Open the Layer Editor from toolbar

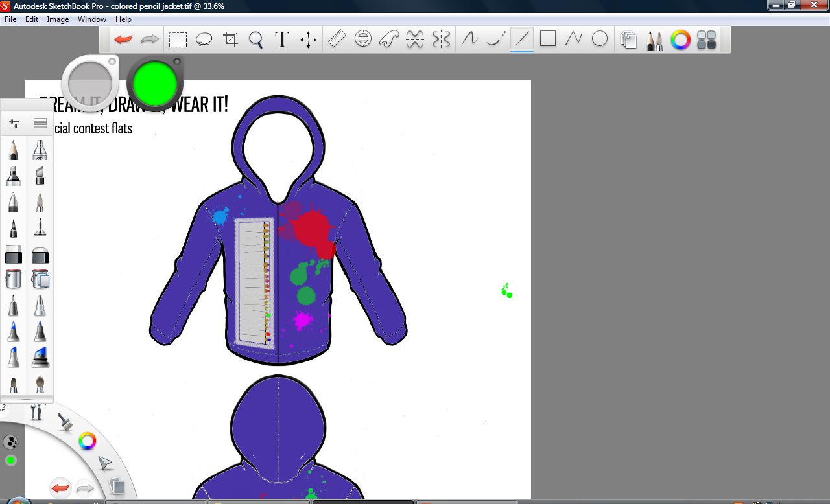coord(628,40)
